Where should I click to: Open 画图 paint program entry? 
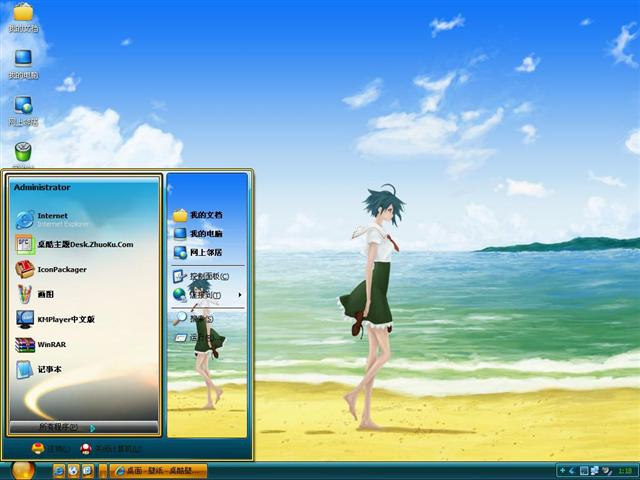click(35, 294)
